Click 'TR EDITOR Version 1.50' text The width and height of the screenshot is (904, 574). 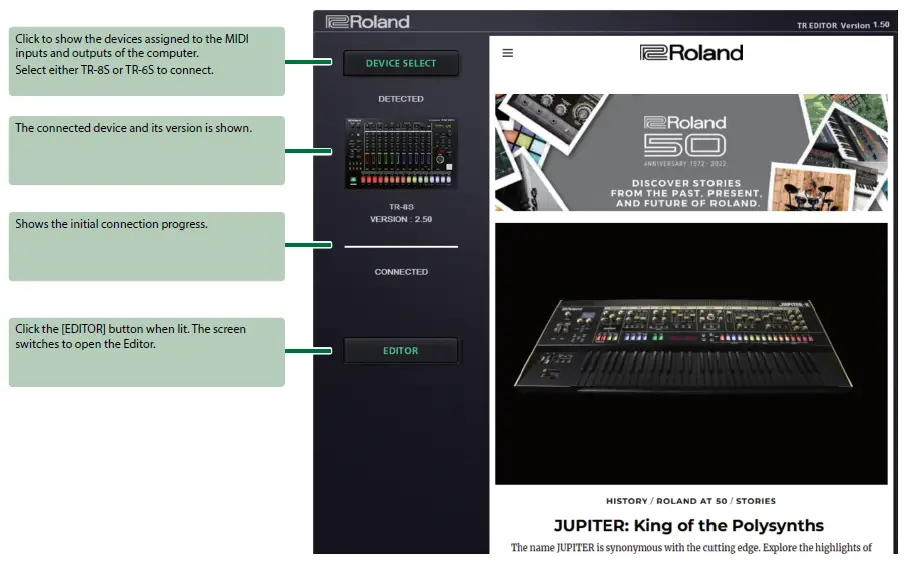point(842,25)
